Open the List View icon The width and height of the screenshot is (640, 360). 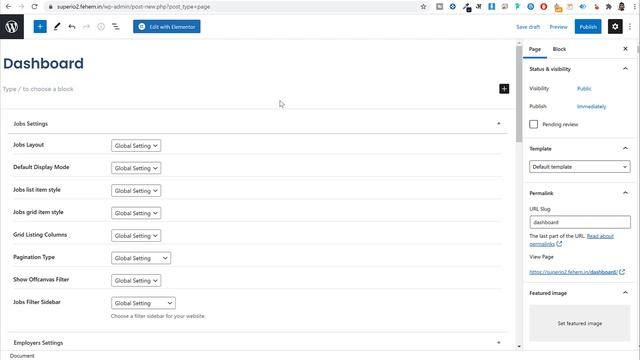tap(116, 27)
